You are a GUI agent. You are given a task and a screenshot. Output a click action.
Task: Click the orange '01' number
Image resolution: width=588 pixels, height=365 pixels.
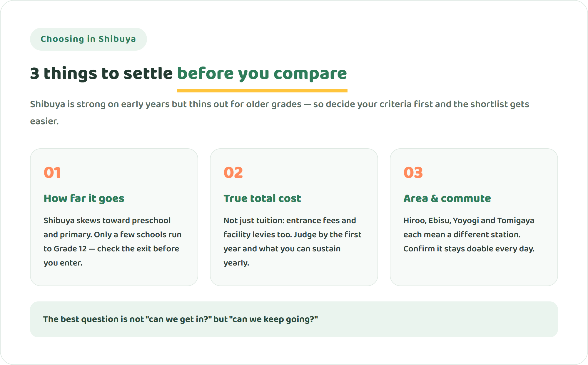(52, 172)
